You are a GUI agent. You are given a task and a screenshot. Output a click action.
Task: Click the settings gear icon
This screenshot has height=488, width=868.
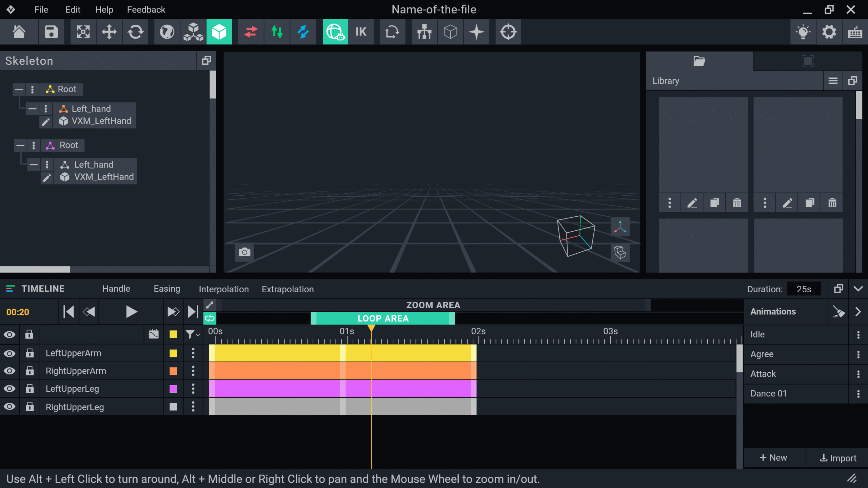[829, 32]
